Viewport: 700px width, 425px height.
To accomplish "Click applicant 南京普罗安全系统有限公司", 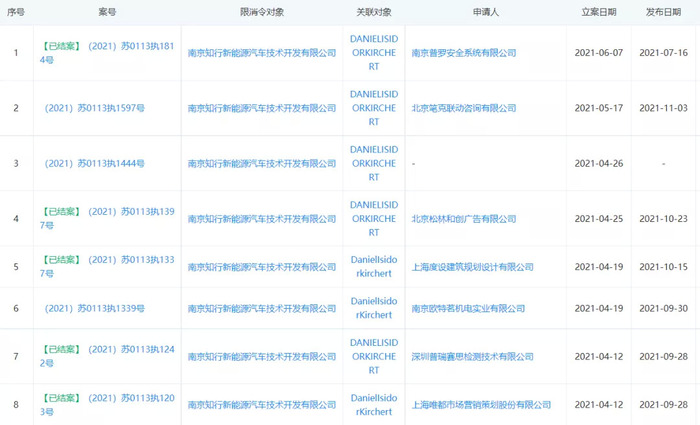I will pos(464,53).
